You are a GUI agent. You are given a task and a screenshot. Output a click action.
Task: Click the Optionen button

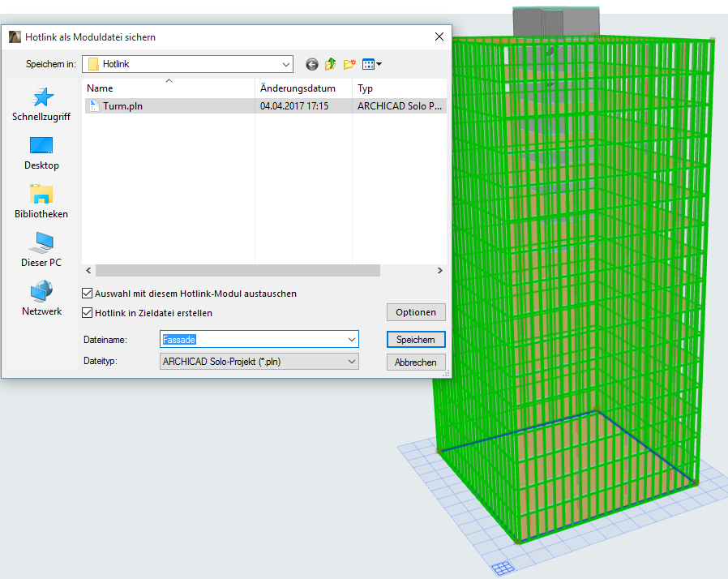[x=415, y=312]
